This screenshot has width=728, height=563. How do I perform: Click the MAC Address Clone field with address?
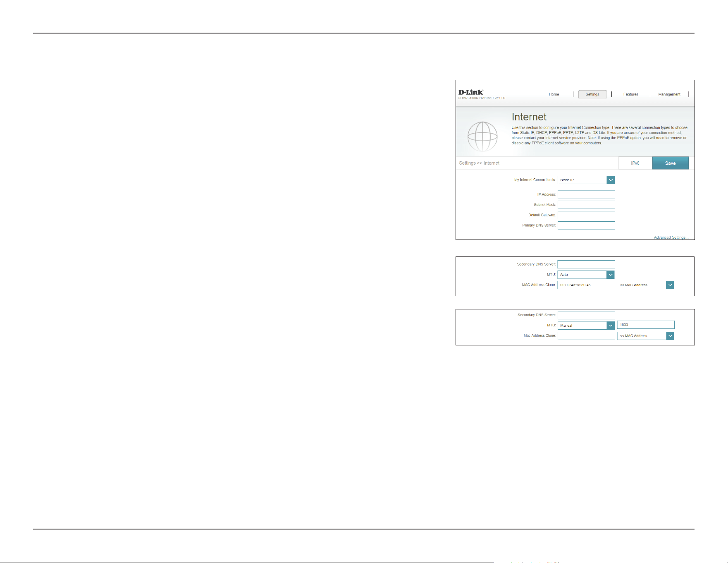(x=586, y=285)
